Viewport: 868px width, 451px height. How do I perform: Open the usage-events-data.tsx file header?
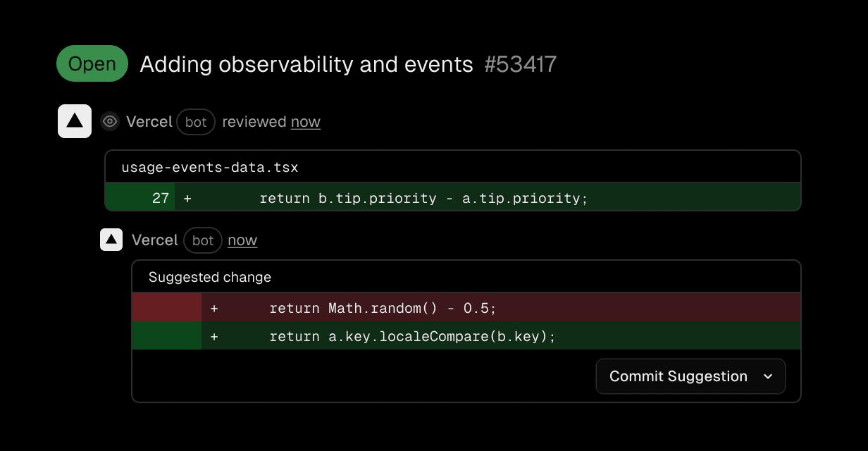[x=210, y=168]
